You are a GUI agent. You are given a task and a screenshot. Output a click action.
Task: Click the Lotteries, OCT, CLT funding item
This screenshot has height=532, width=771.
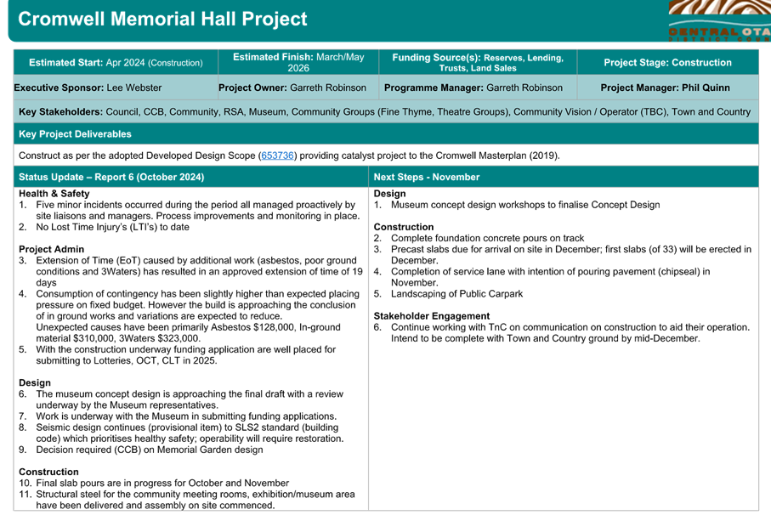point(177,354)
